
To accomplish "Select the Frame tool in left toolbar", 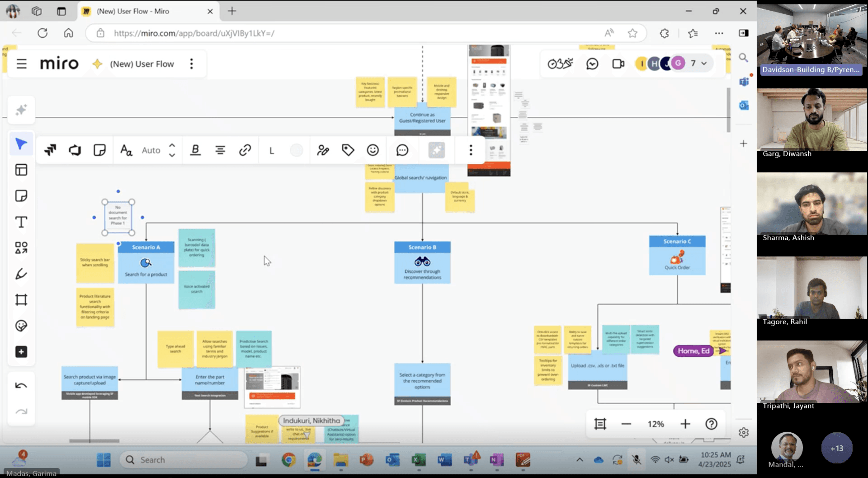I will tap(21, 300).
